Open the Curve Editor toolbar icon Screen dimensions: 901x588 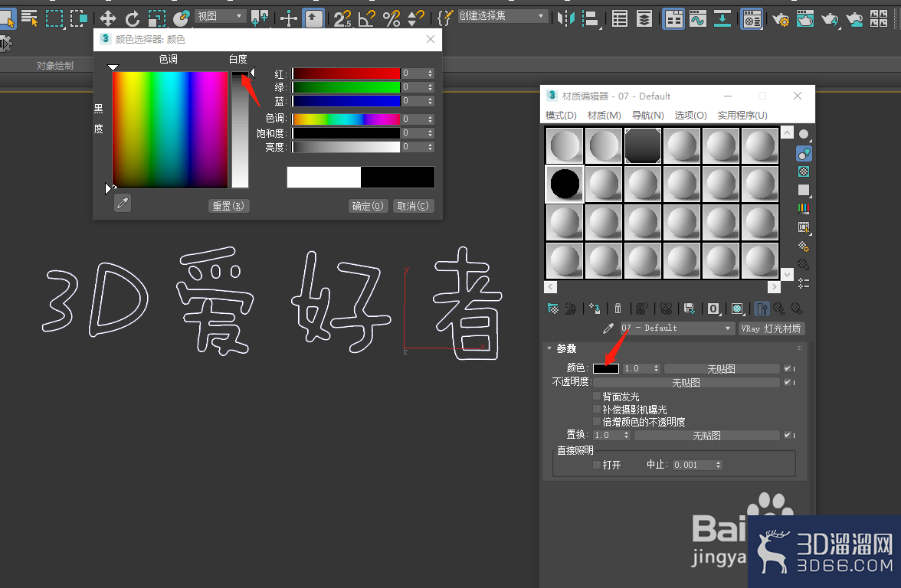point(697,18)
